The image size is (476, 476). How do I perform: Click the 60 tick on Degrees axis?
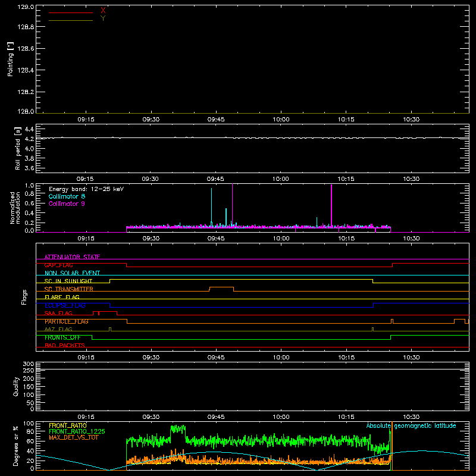pyautogui.click(x=30, y=441)
